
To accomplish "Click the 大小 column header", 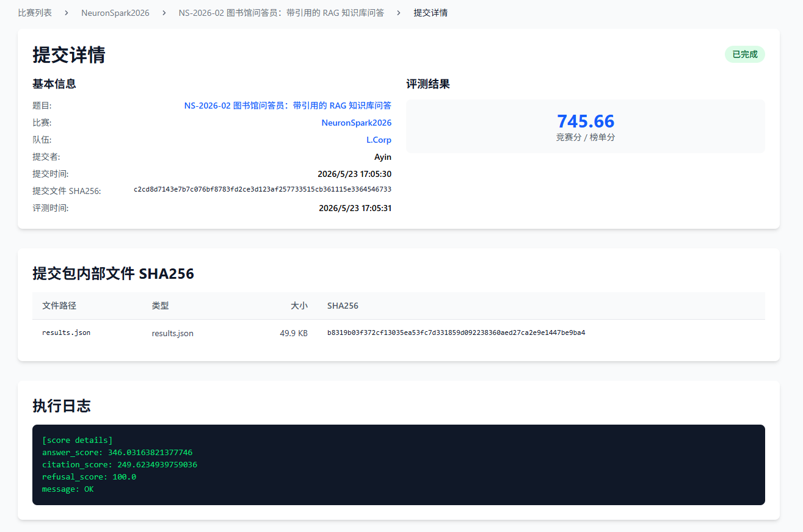I will point(299,306).
